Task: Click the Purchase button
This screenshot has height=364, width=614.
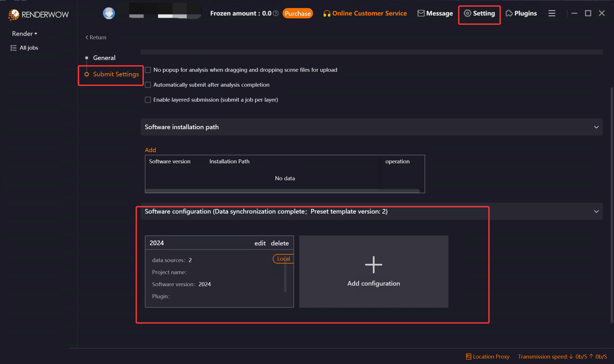Action: [x=298, y=13]
